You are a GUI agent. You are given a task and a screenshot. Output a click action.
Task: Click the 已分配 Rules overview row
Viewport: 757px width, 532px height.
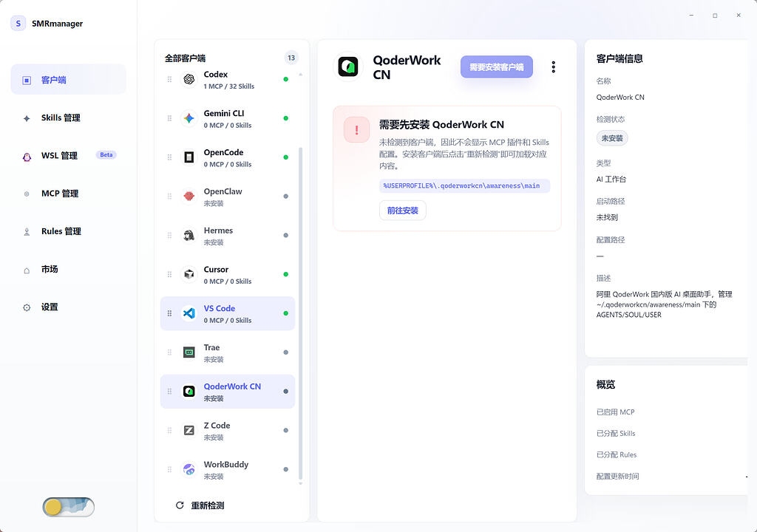pos(672,454)
